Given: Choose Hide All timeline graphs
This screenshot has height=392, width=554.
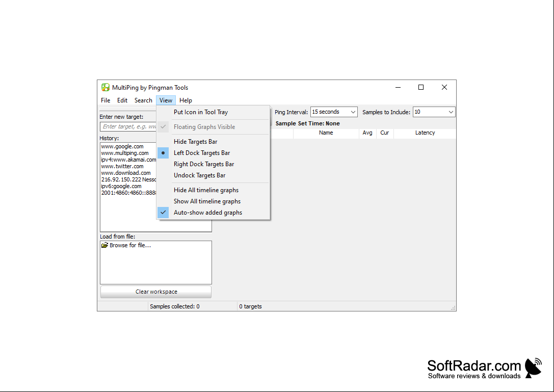Looking at the screenshot, I should (213, 190).
